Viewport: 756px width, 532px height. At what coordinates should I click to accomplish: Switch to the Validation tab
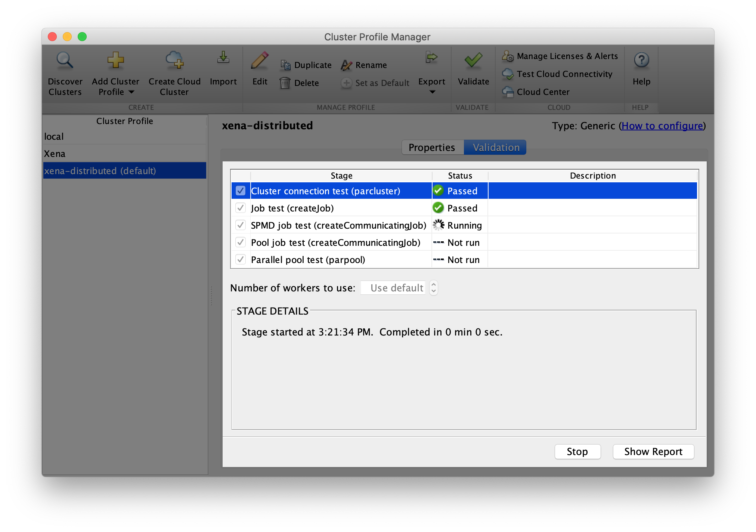(496, 147)
